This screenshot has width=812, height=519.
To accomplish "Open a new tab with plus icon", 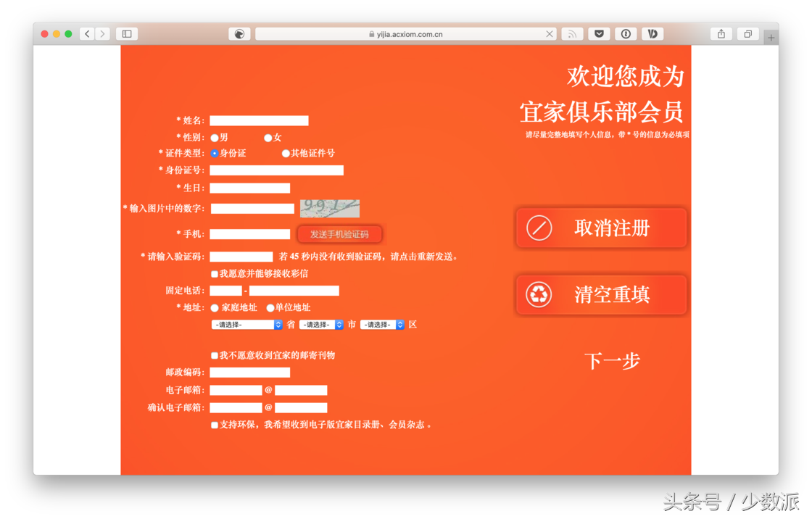I will click(771, 37).
